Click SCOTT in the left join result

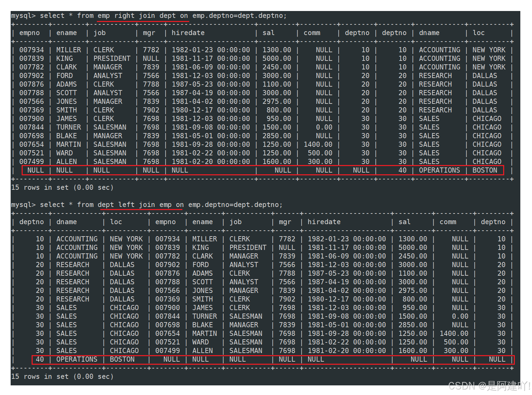(203, 282)
